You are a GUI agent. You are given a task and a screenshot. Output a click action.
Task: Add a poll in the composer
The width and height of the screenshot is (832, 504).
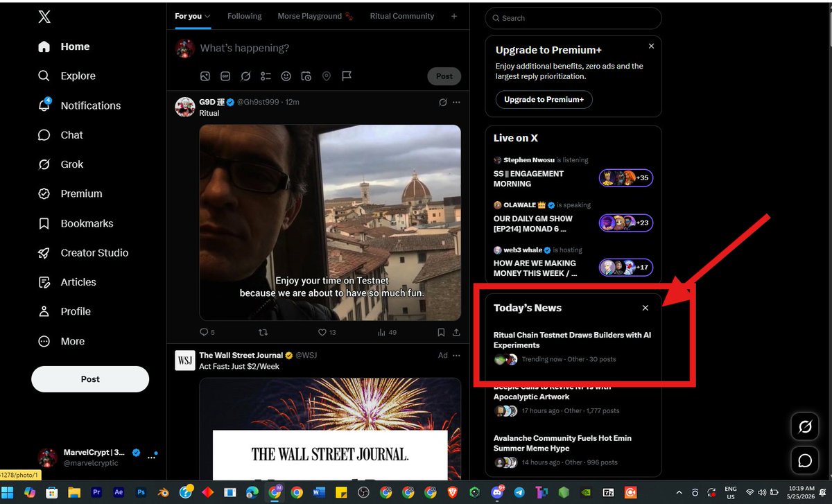pos(266,76)
